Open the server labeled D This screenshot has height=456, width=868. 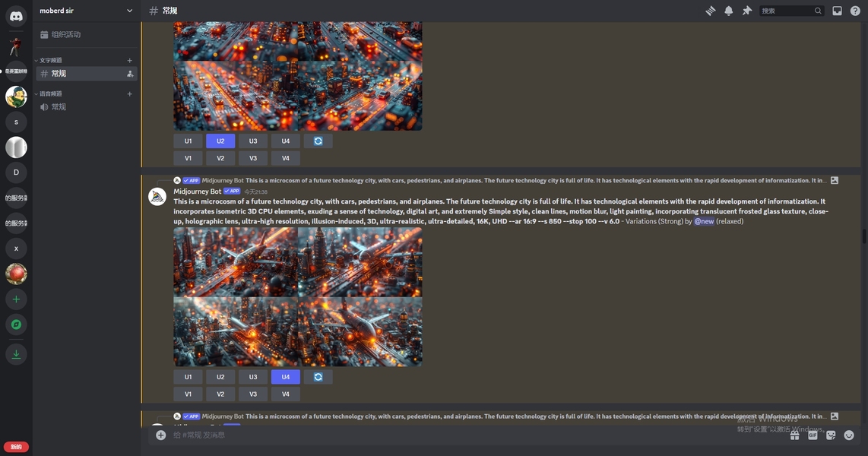[16, 173]
